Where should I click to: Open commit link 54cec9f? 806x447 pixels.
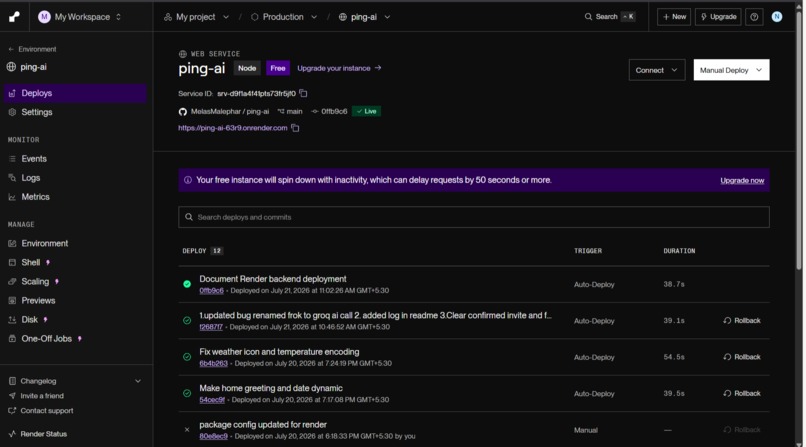click(212, 400)
